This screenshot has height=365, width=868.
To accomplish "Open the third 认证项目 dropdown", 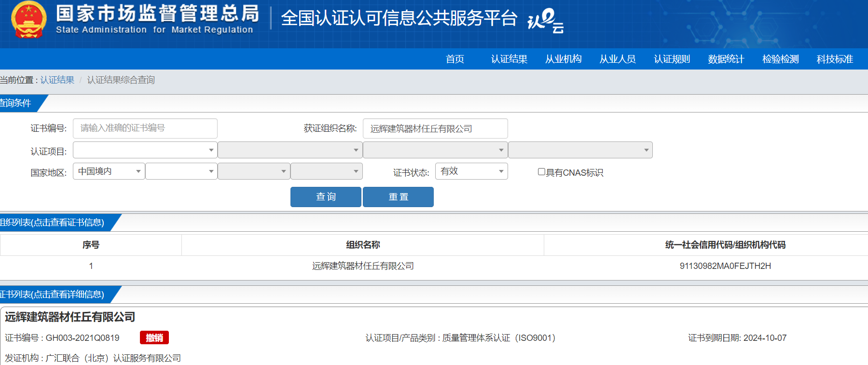I will point(435,150).
